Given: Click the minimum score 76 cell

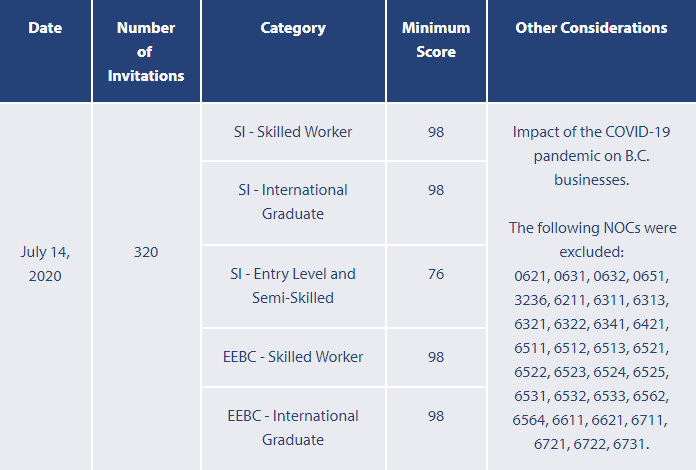Looking at the screenshot, I should click(x=436, y=274).
